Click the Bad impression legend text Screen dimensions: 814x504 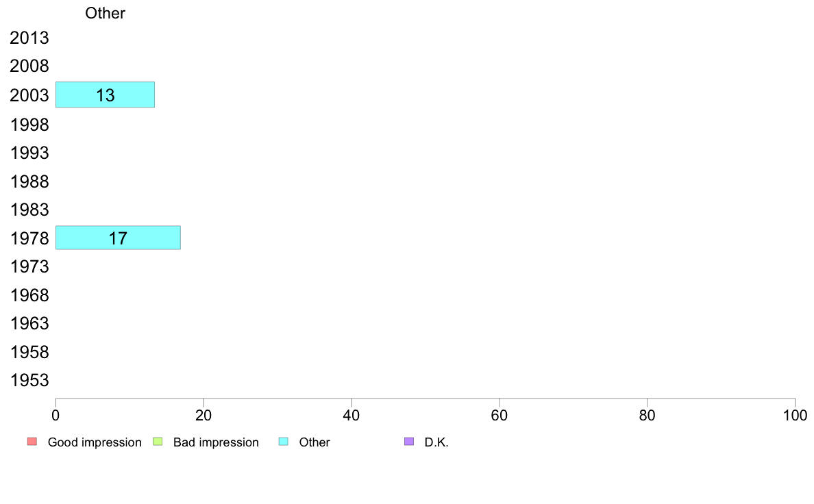pyautogui.click(x=216, y=442)
